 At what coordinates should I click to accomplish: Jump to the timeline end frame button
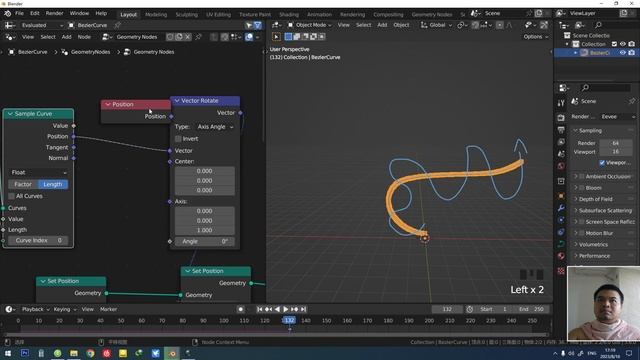[303, 309]
